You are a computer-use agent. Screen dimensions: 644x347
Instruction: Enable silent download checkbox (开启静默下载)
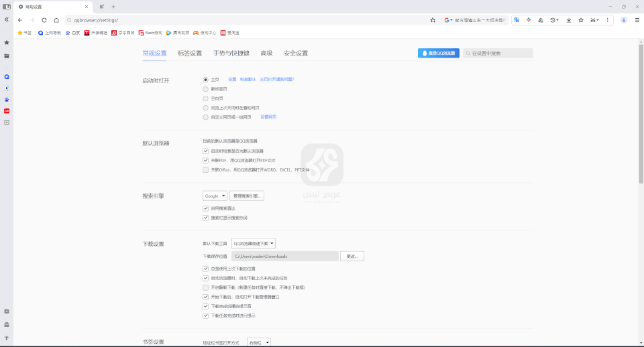point(205,287)
